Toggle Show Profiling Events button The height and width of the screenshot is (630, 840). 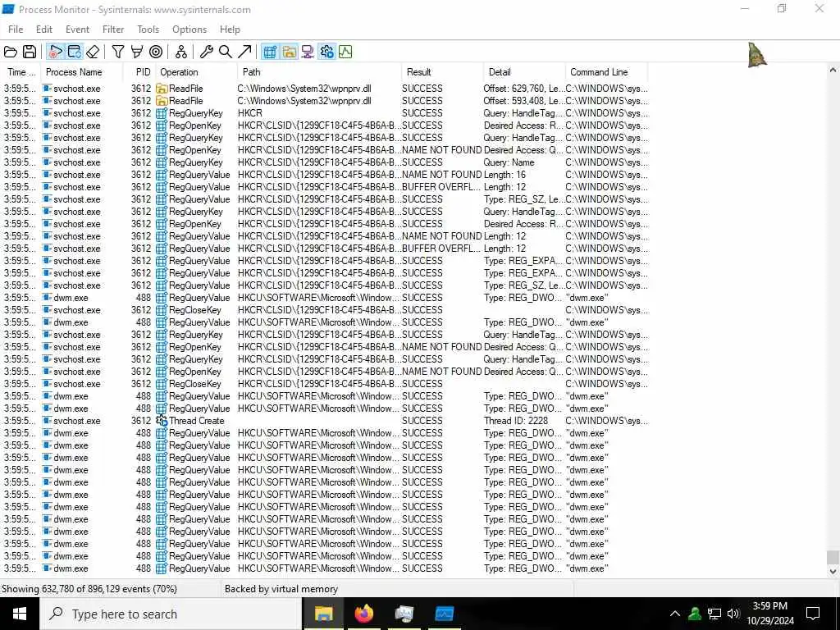[345, 52]
